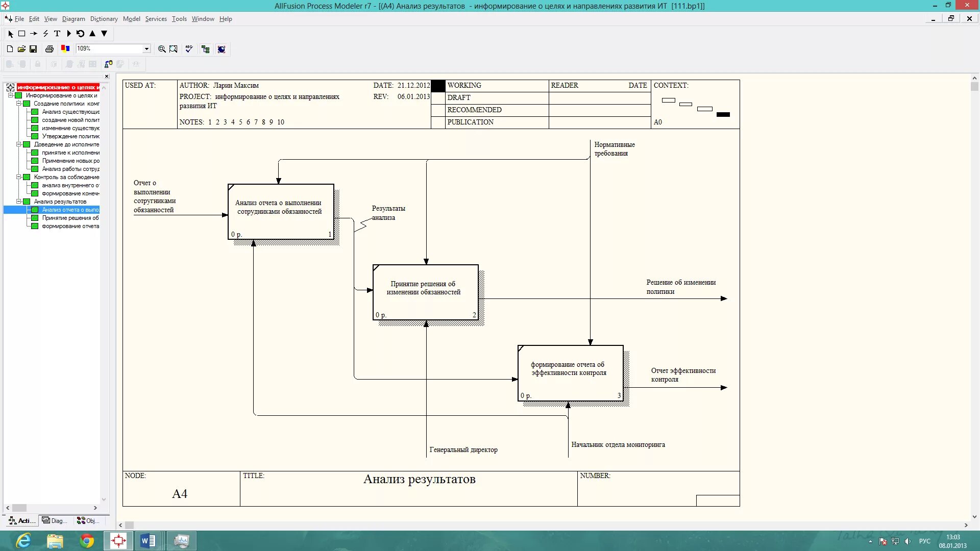Select the Activity Box tool
Image resolution: width=980 pixels, height=551 pixels.
click(21, 34)
